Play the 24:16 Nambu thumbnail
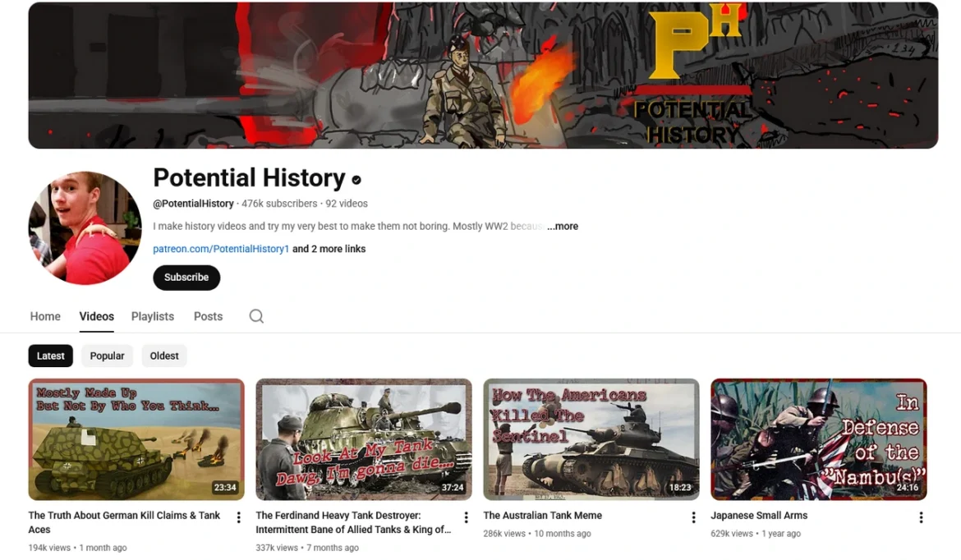Screen dimensions: 961x560 click(x=818, y=439)
